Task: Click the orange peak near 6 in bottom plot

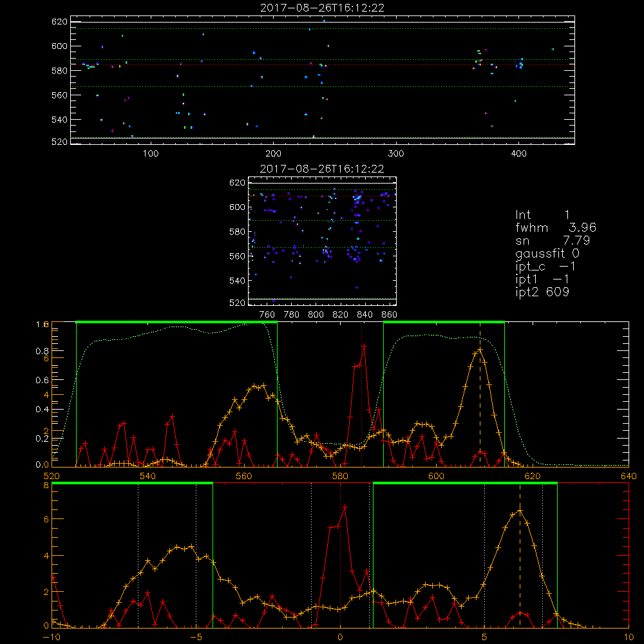Action: click(520, 511)
